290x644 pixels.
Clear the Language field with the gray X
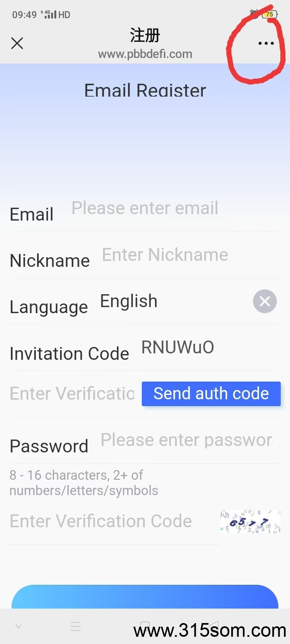(265, 301)
